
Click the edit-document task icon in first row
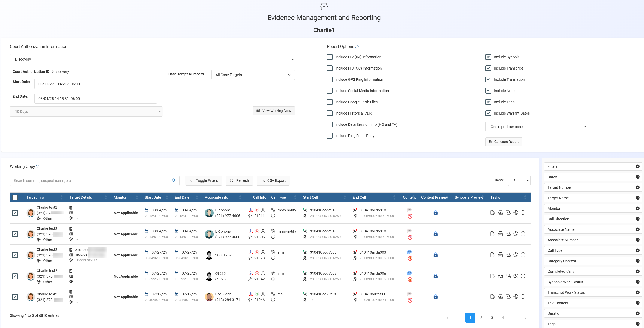click(493, 213)
